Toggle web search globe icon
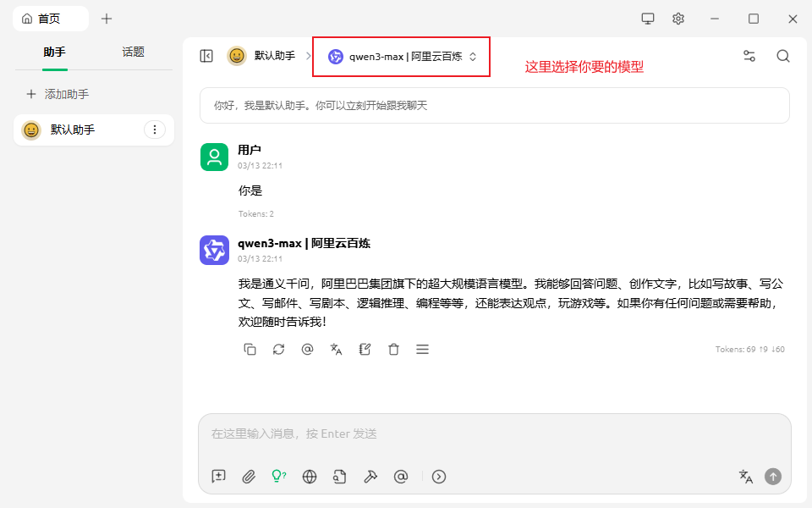The width and height of the screenshot is (812, 508). [x=310, y=477]
